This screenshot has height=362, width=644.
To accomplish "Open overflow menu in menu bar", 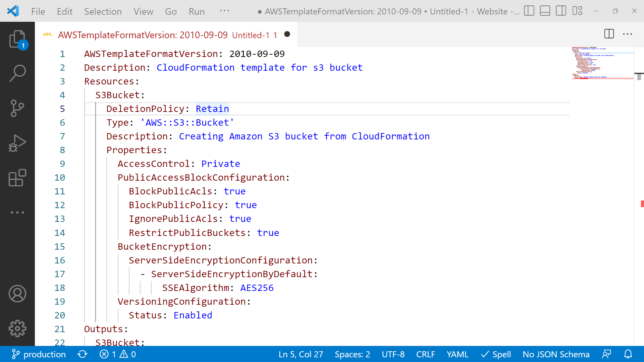I will tap(224, 11).
